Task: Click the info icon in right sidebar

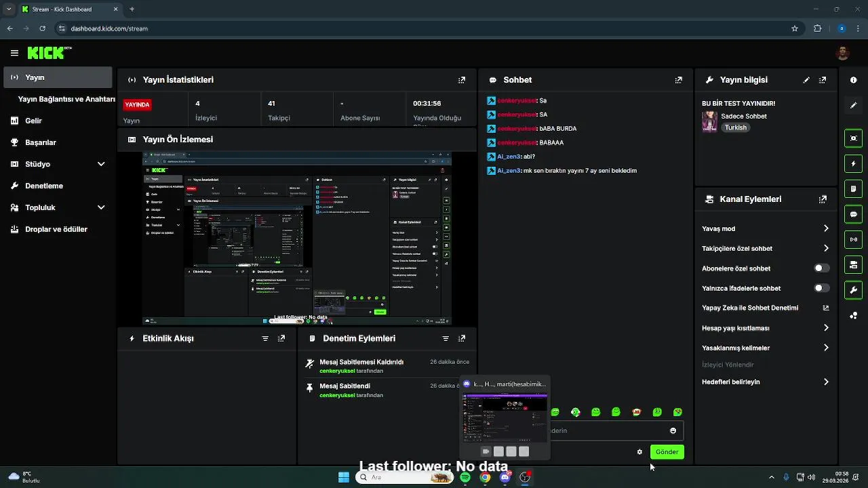Action: [x=853, y=80]
